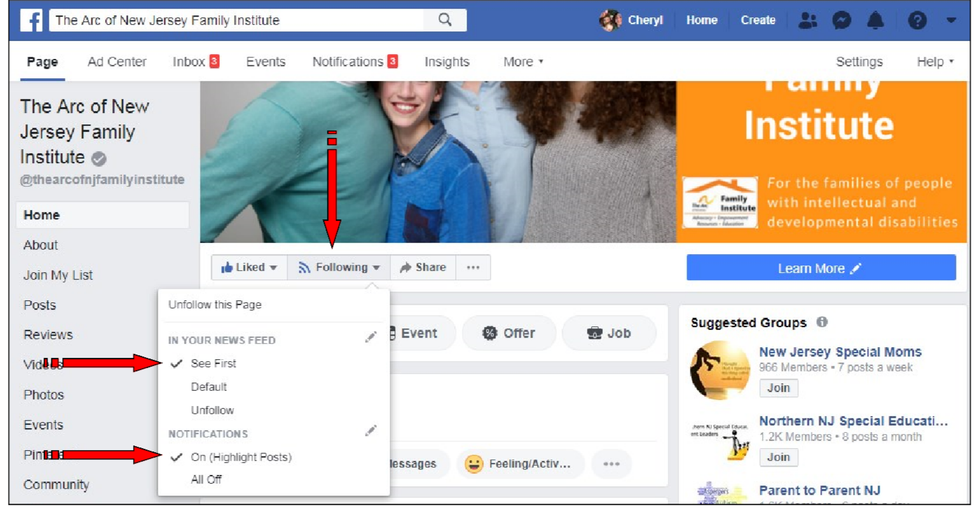Click Cheryl profile name link

pos(645,20)
